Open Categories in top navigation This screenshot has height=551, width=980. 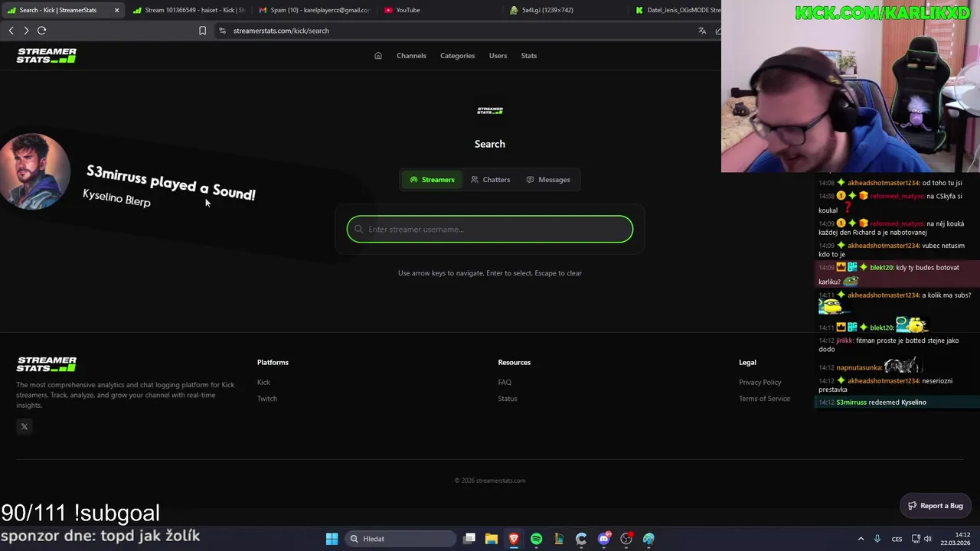pyautogui.click(x=457, y=56)
